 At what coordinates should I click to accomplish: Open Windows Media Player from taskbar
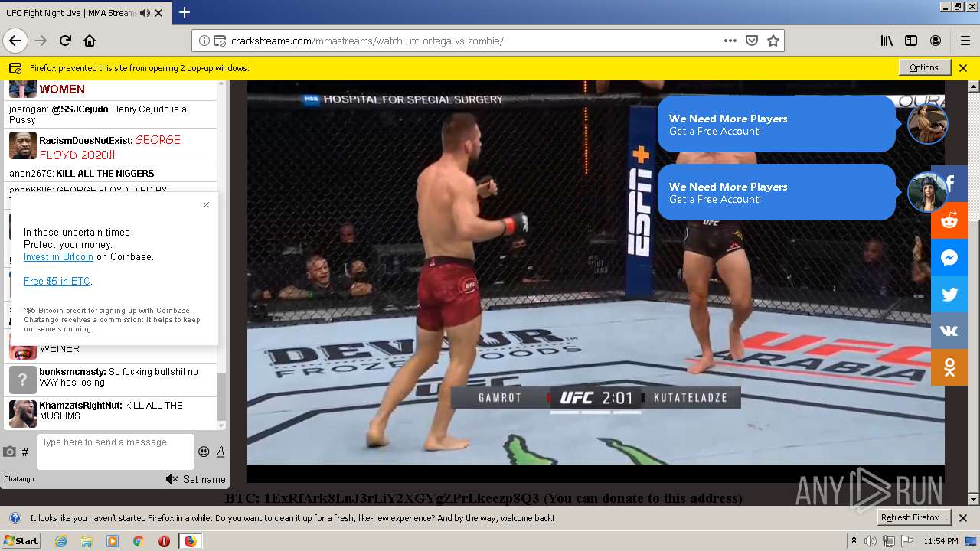(113, 541)
